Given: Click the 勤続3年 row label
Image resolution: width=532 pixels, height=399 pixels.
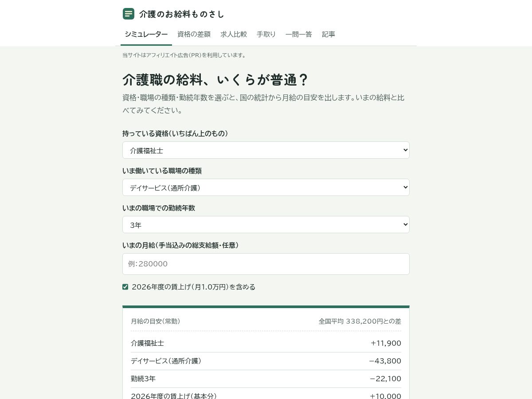Looking at the screenshot, I should (x=143, y=379).
